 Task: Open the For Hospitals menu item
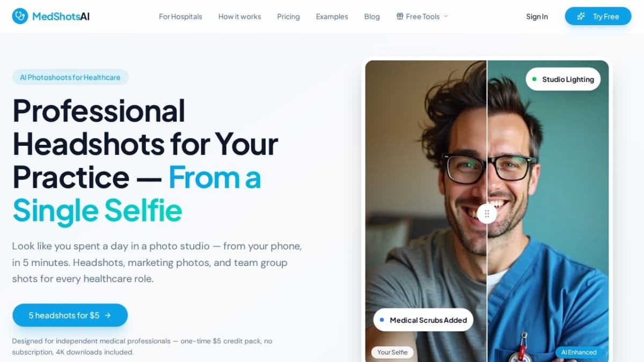[x=180, y=16]
